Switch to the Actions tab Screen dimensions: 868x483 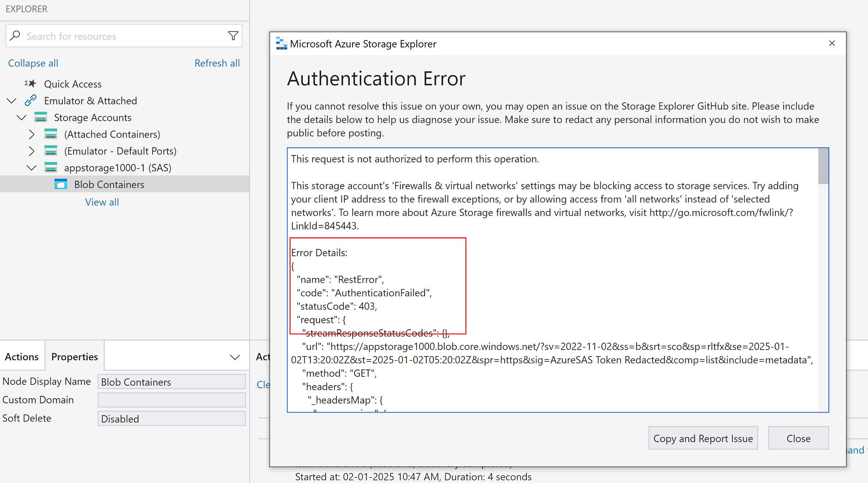(x=22, y=357)
